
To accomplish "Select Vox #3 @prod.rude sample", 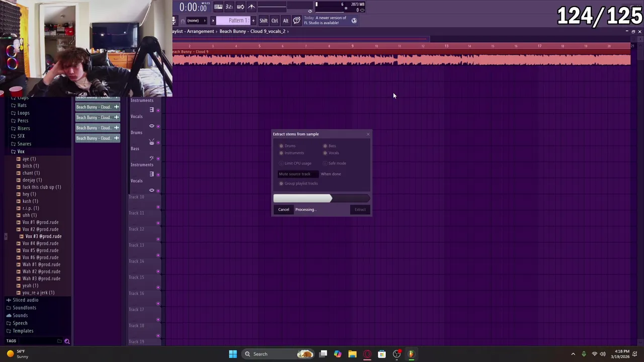I will [43, 236].
